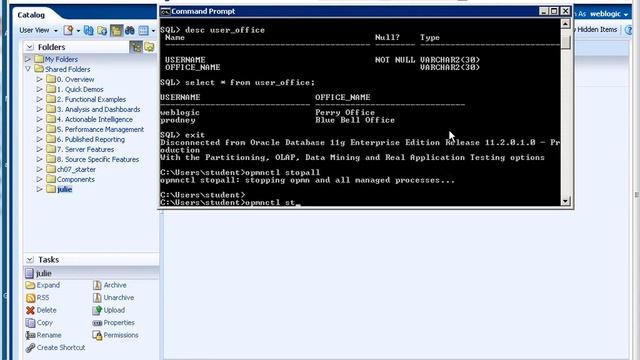Select the My Folders tree item
Screen dimensions: 640x360
[61, 59]
